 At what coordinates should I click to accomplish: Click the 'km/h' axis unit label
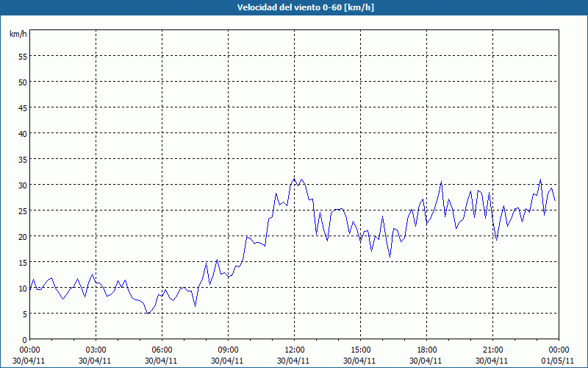click(18, 34)
